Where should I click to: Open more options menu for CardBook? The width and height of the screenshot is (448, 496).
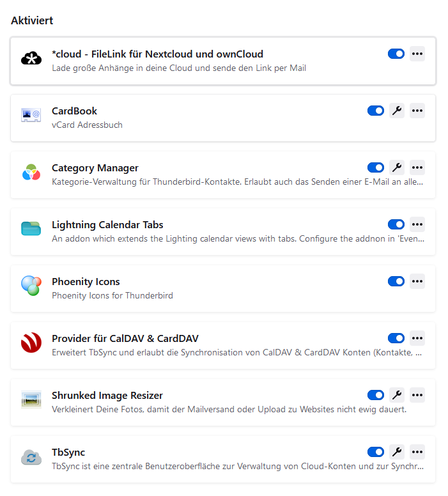pos(417,111)
